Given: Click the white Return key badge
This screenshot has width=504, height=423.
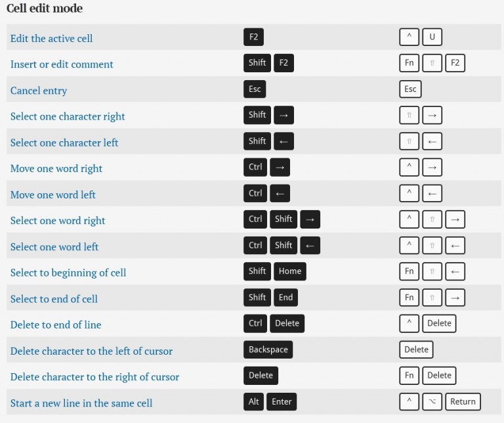Looking at the screenshot, I should click(x=463, y=401).
